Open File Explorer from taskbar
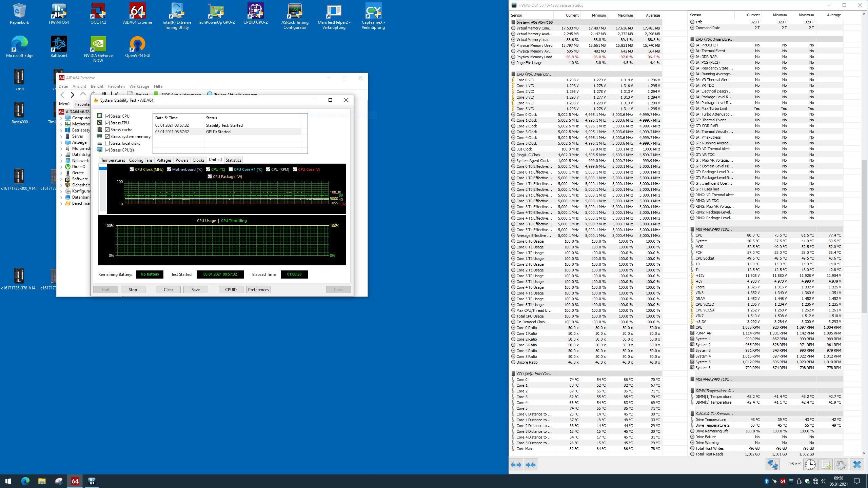 (42, 481)
